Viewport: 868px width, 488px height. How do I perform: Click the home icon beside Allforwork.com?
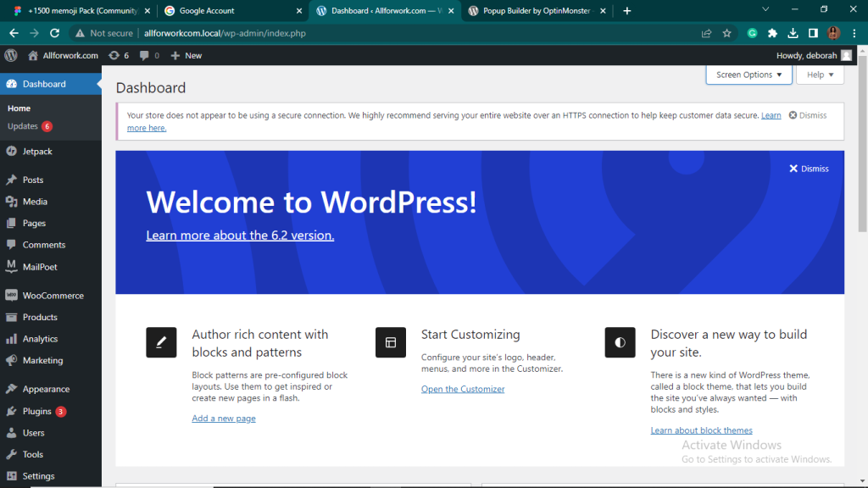click(x=33, y=55)
